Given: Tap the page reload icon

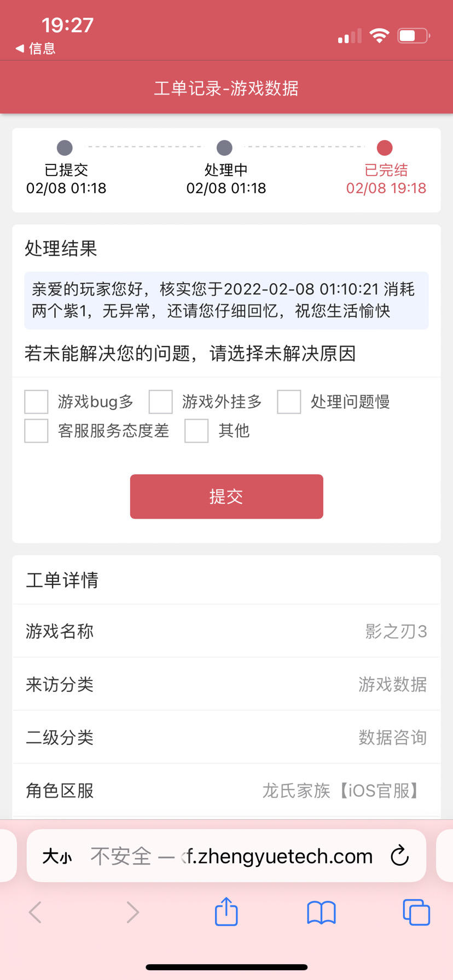Looking at the screenshot, I should tap(399, 855).
